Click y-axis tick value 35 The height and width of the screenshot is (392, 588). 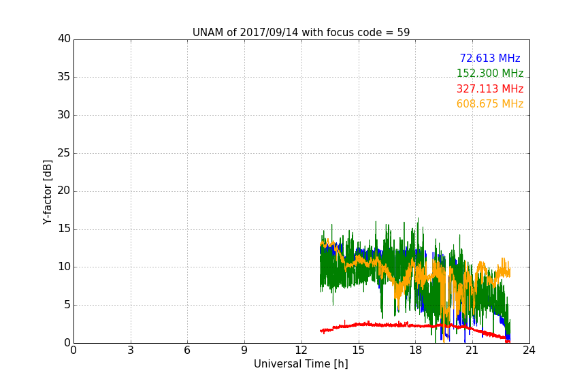click(x=64, y=77)
